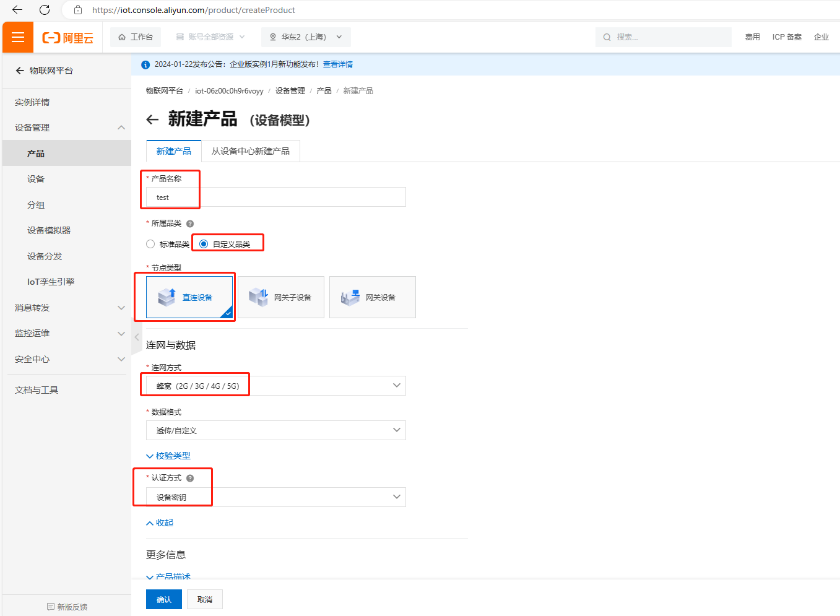Click the ICP 备案 header link
Screen dimensions: 840x616
[x=787, y=37]
